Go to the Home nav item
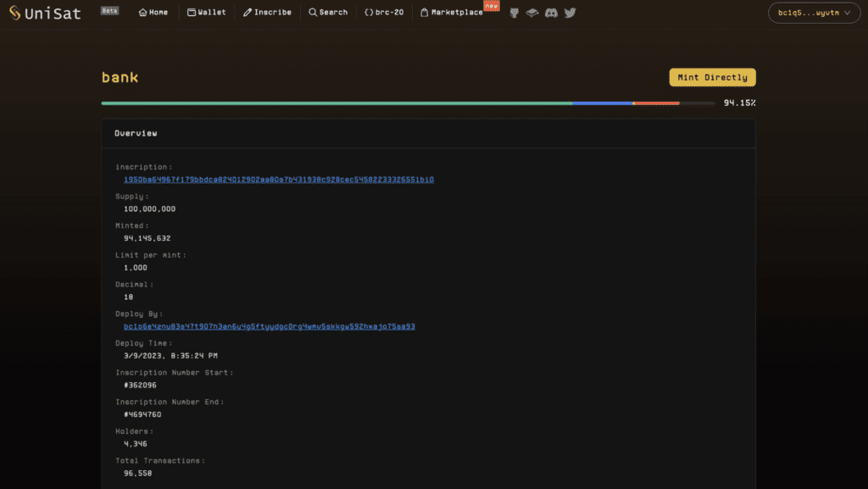Image resolution: width=868 pixels, height=489 pixels. [x=153, y=12]
